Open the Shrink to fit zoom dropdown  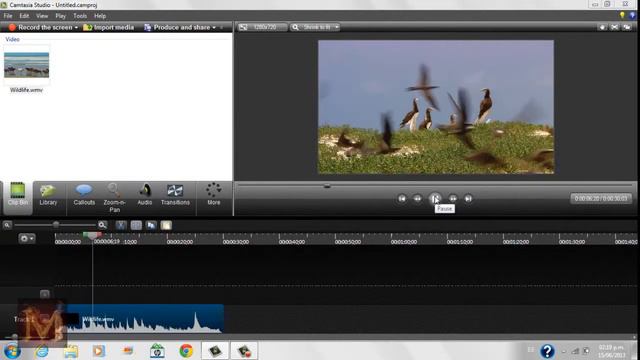[315, 27]
